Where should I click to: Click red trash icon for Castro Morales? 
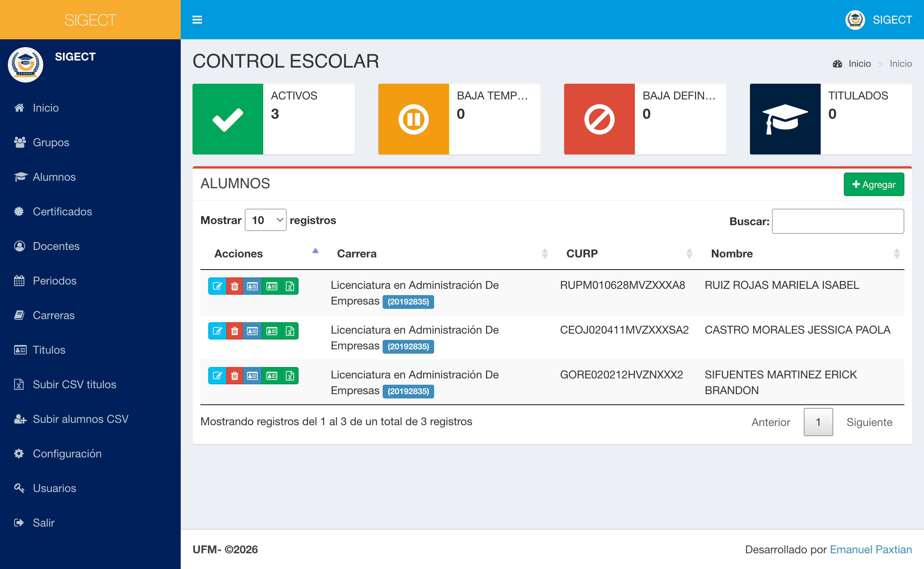235,331
